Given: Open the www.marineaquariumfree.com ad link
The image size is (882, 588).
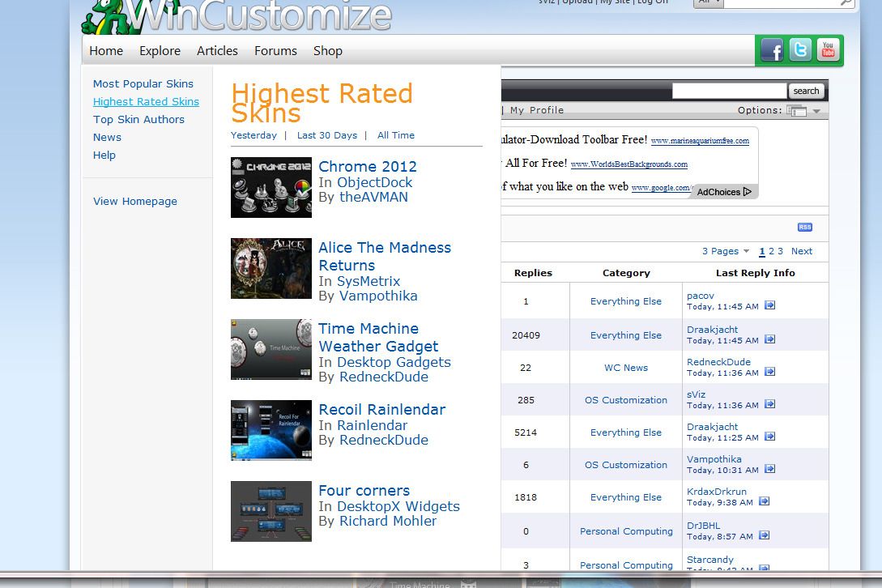Looking at the screenshot, I should pos(700,141).
